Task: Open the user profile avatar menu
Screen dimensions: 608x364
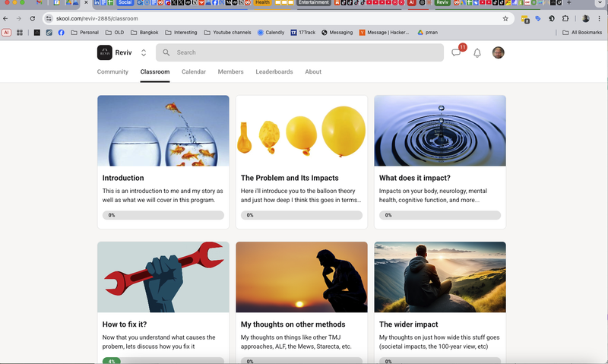Action: click(x=498, y=52)
